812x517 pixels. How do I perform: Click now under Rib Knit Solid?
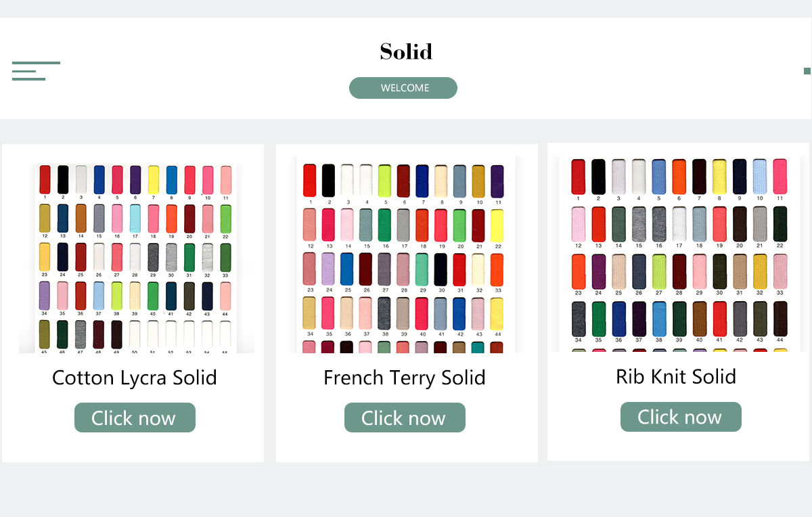point(681,417)
